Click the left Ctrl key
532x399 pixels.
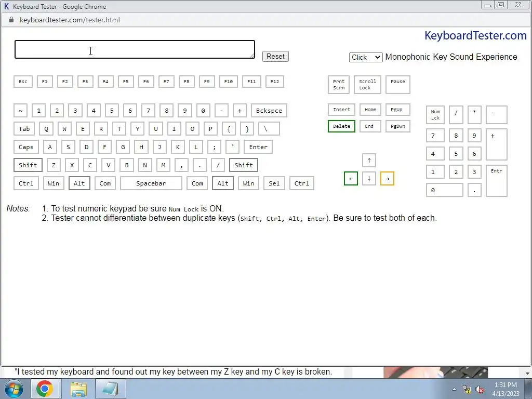(26, 183)
